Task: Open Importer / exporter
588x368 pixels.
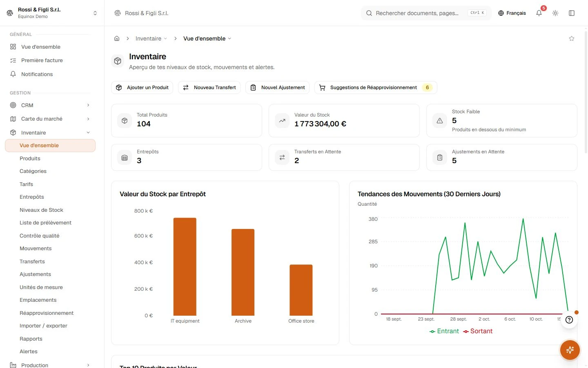Action: 50,326
